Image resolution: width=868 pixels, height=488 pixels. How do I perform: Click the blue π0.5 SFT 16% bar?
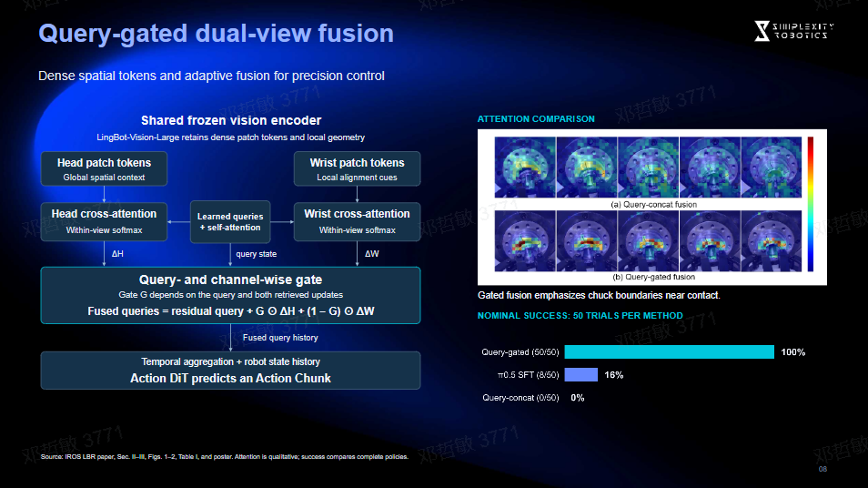coord(581,375)
